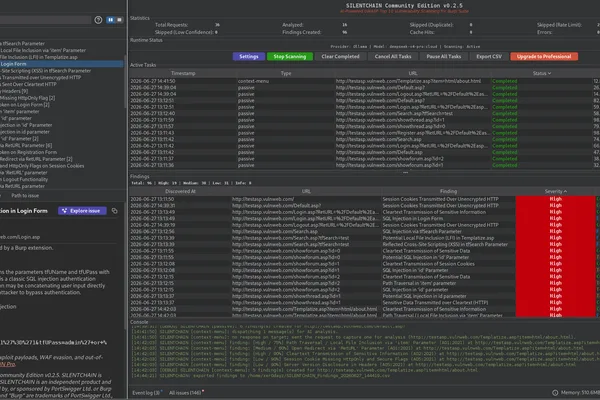Click the copy link icon beside Explore issue
The height and width of the screenshot is (400, 600).
point(114,211)
